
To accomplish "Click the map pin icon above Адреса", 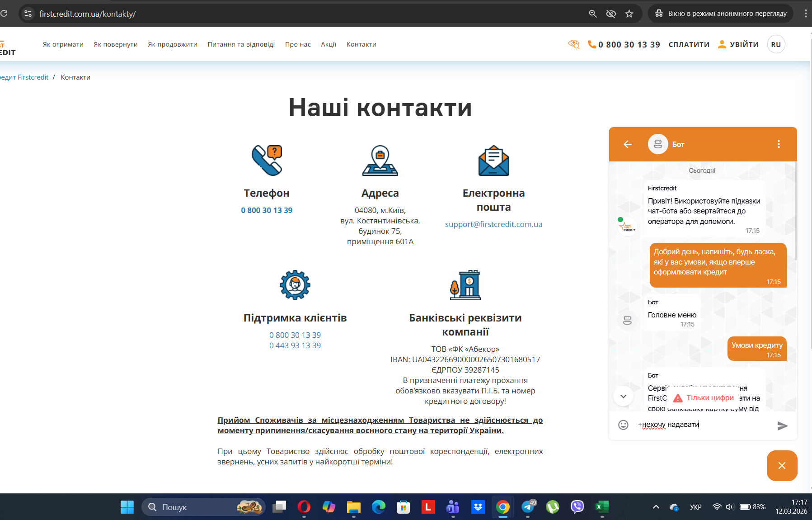I will click(380, 161).
